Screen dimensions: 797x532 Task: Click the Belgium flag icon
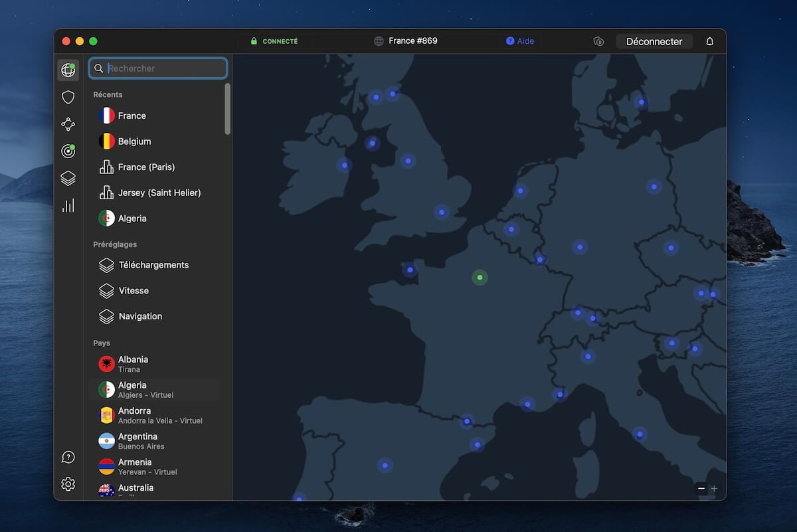point(106,141)
